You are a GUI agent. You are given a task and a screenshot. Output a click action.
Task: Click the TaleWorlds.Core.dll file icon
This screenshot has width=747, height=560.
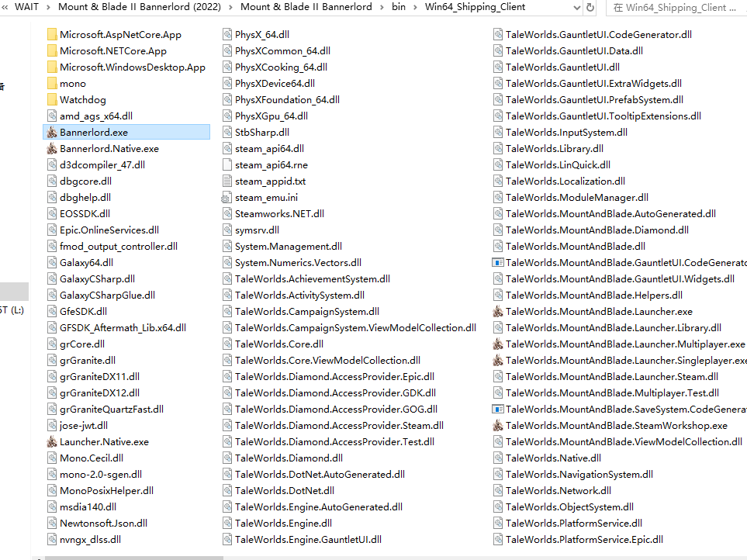(x=227, y=344)
